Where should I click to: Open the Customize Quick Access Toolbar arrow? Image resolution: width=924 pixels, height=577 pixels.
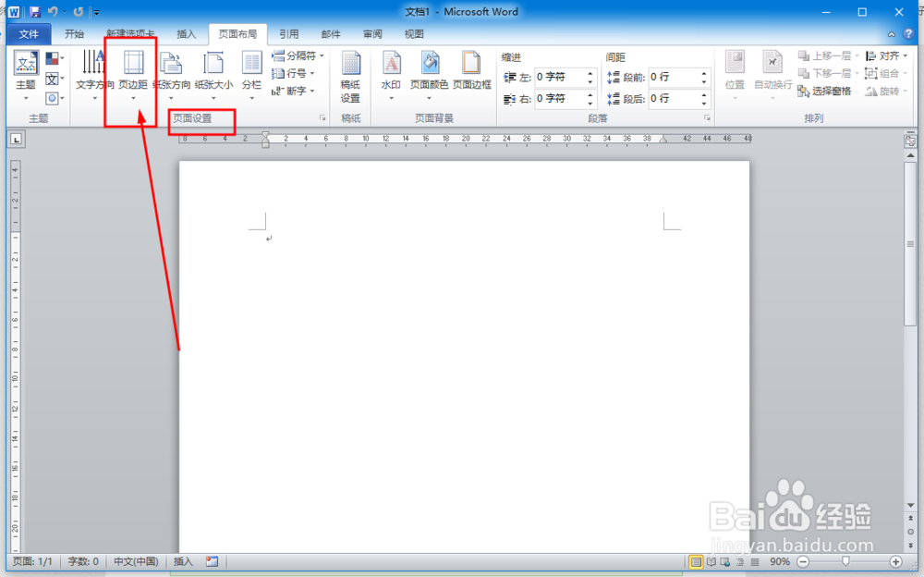pos(95,12)
